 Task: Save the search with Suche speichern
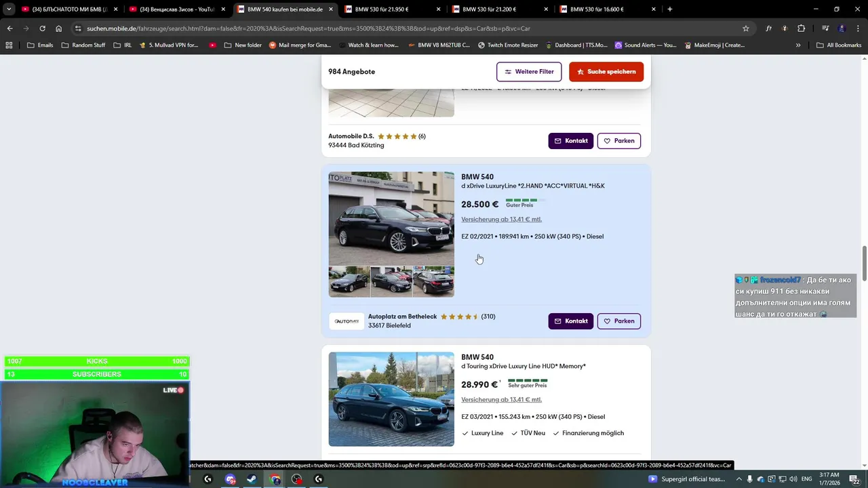(606, 72)
